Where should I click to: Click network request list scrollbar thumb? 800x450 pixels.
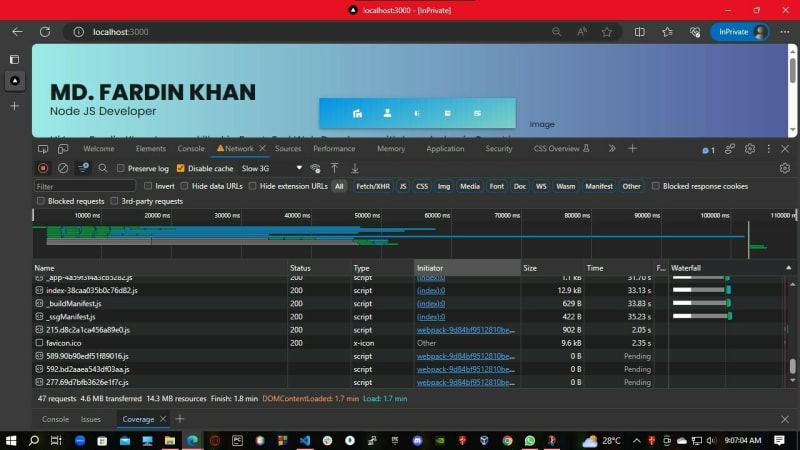point(792,365)
